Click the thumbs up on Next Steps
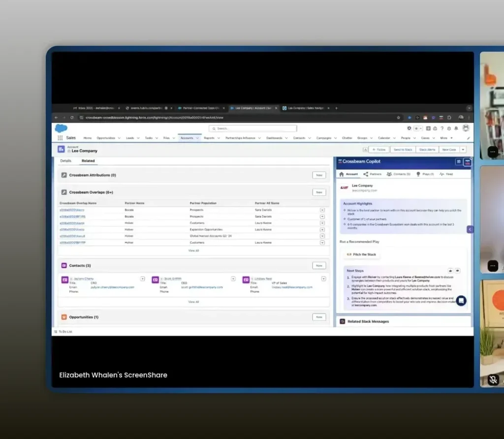 click(450, 271)
